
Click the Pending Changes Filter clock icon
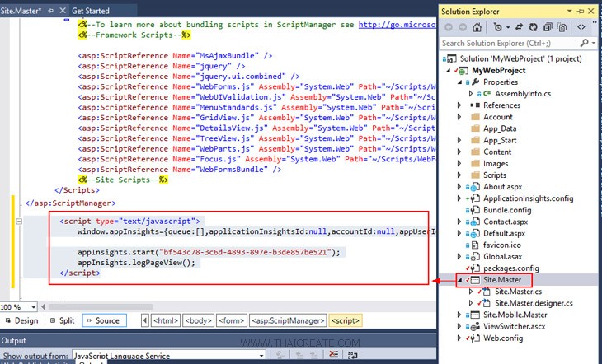tap(498, 27)
